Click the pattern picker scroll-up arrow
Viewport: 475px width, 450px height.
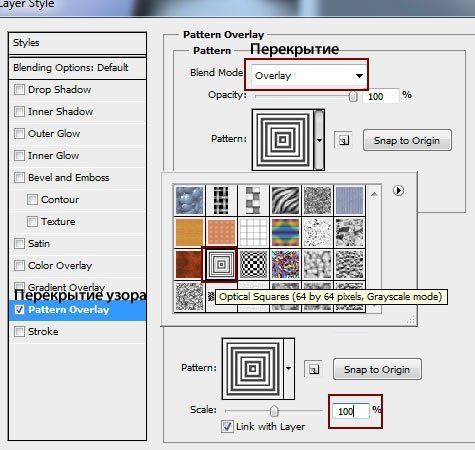(x=374, y=194)
